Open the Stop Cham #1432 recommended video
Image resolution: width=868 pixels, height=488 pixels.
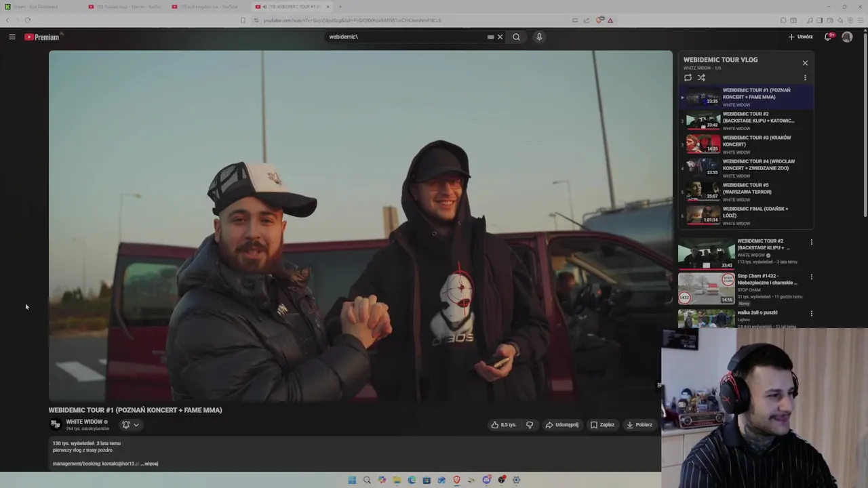click(707, 288)
